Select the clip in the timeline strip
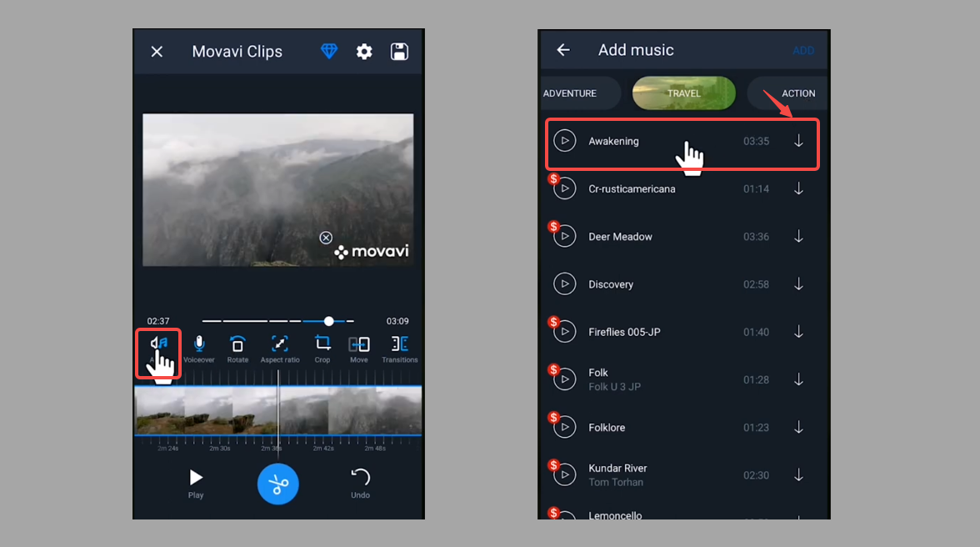The height and width of the screenshot is (547, 980). [x=278, y=410]
